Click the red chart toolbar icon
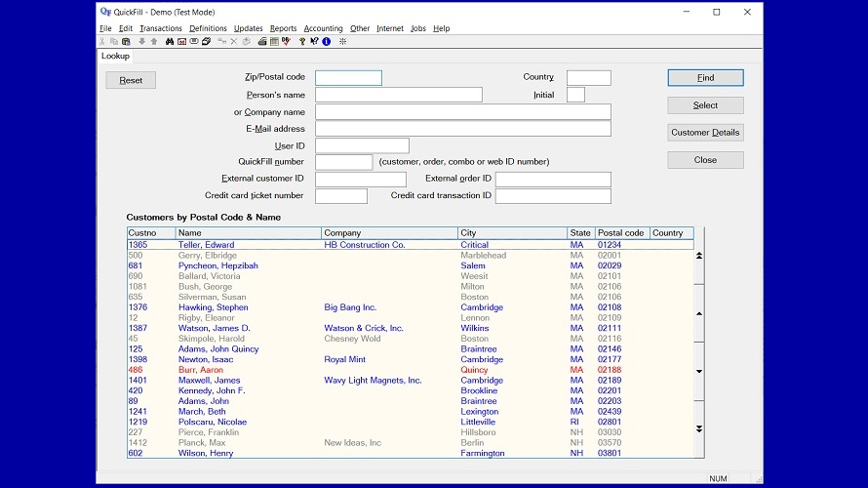Screen dimensions: 868x488 pyautogui.click(x=181, y=42)
